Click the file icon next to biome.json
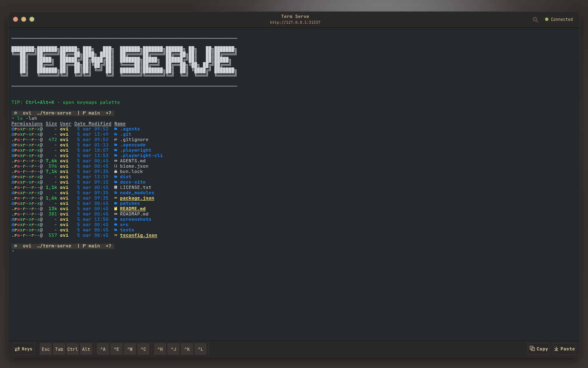The height and width of the screenshot is (368, 588). (x=116, y=166)
